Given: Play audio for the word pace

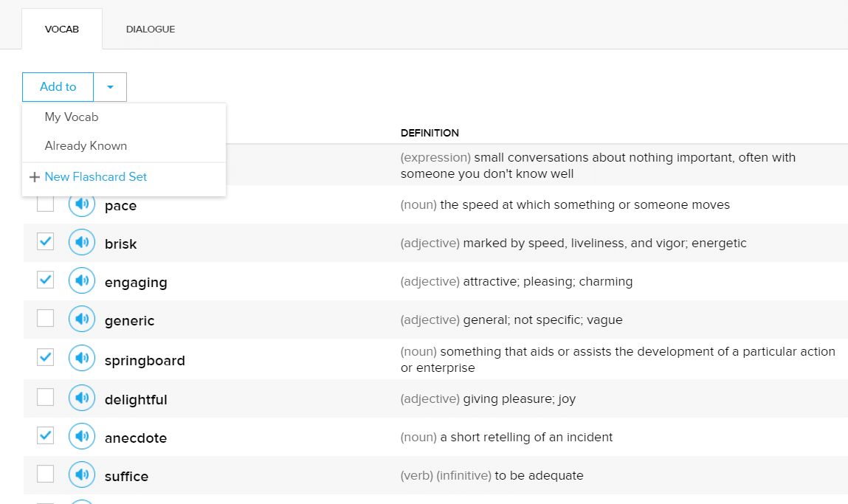Looking at the screenshot, I should pos(82,204).
